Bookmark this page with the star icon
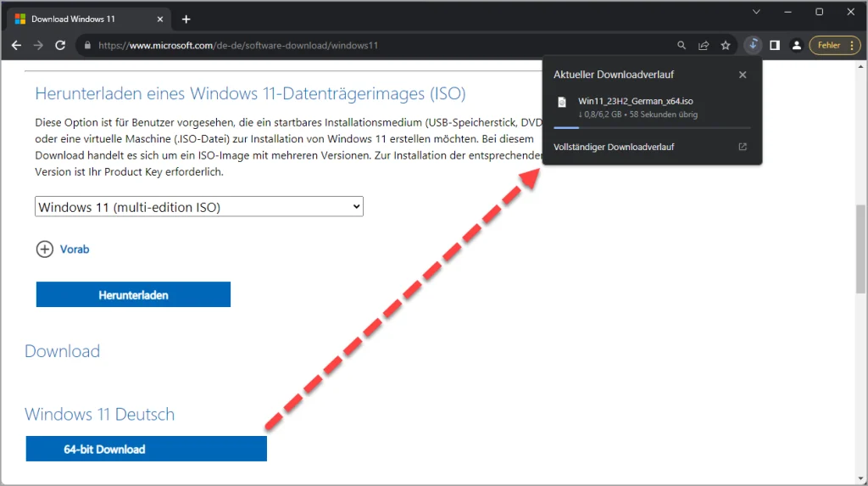Image resolution: width=868 pixels, height=486 pixels. [726, 46]
